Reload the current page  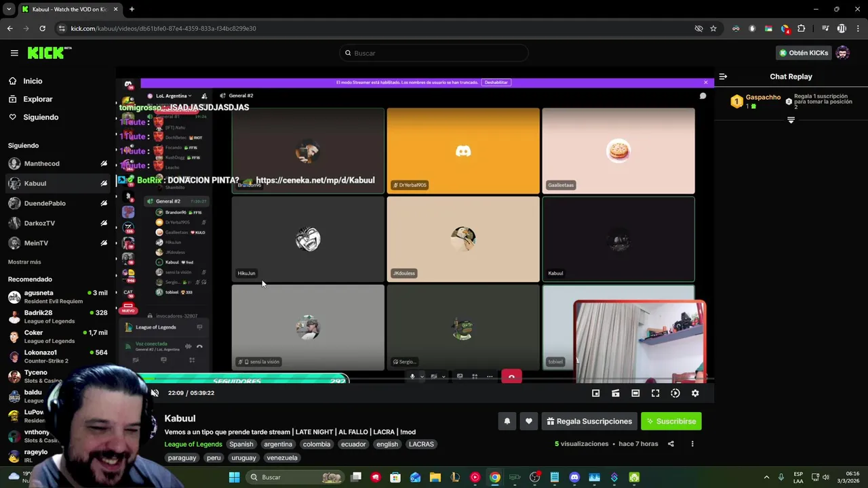42,28
